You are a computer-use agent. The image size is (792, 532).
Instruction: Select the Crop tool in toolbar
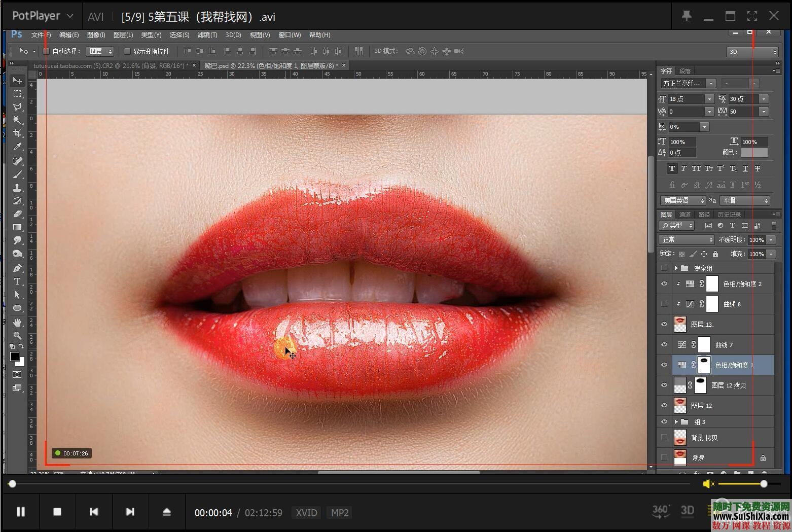pyautogui.click(x=17, y=133)
